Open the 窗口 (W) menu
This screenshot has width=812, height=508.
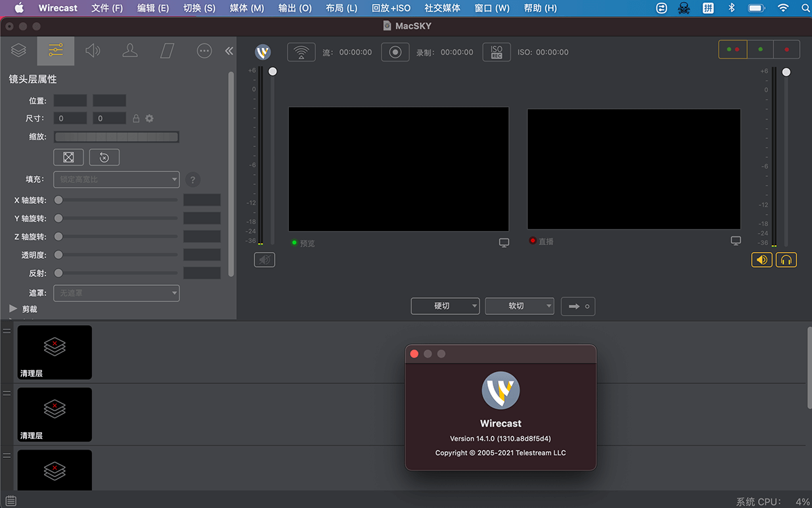click(x=492, y=8)
